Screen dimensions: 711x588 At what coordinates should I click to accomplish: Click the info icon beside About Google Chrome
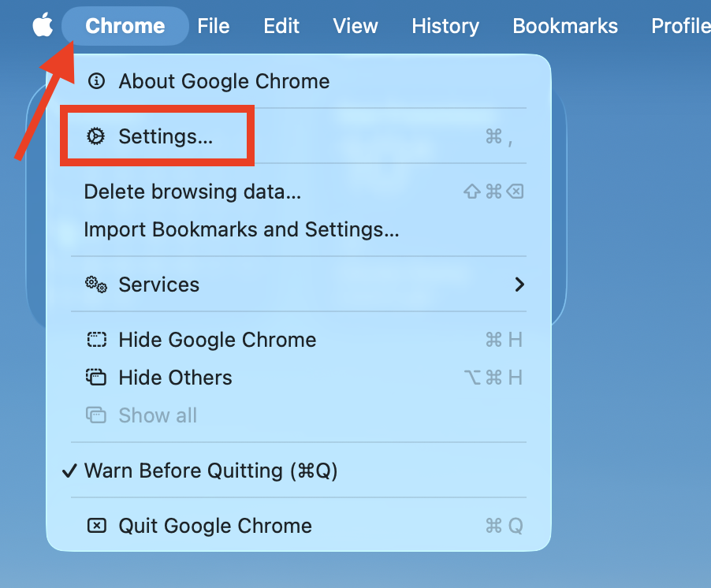point(96,81)
